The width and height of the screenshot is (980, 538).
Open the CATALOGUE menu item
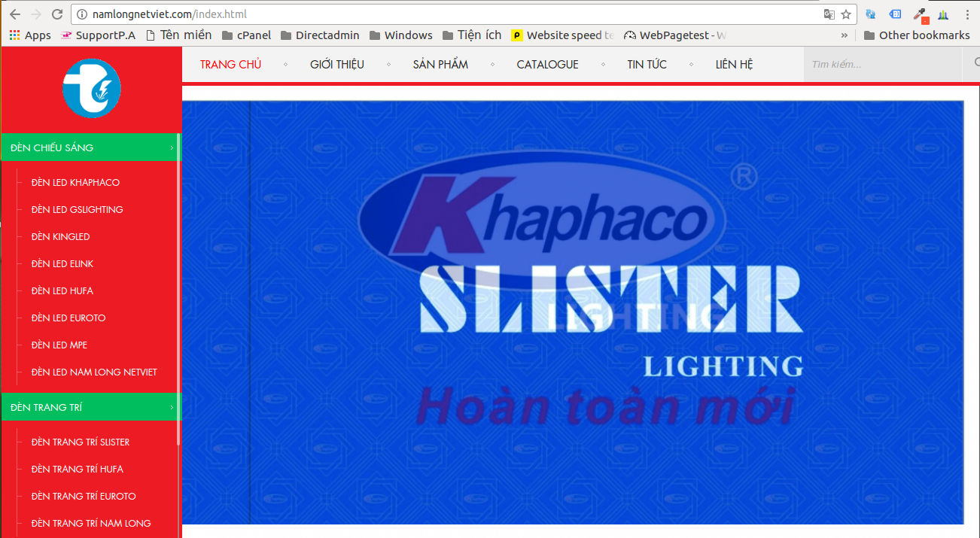click(547, 65)
